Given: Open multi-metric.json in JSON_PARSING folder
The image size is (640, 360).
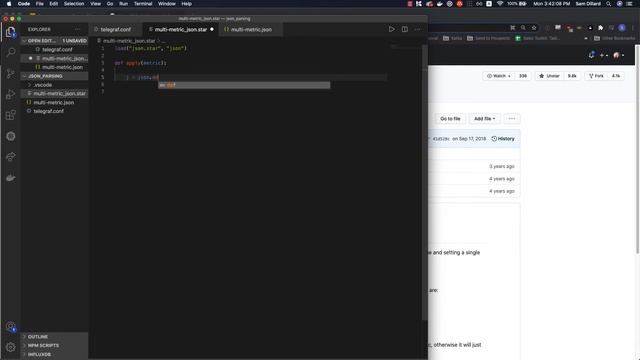Looking at the screenshot, I should coord(53,102).
